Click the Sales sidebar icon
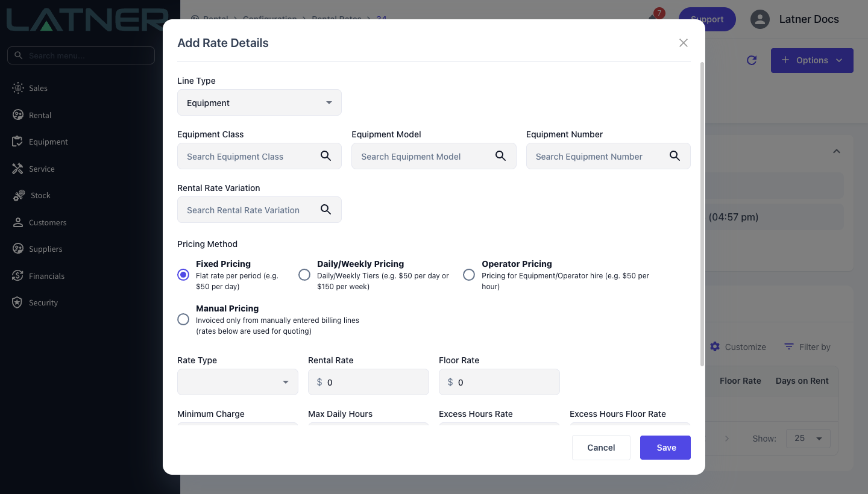868x494 pixels. pos(17,88)
